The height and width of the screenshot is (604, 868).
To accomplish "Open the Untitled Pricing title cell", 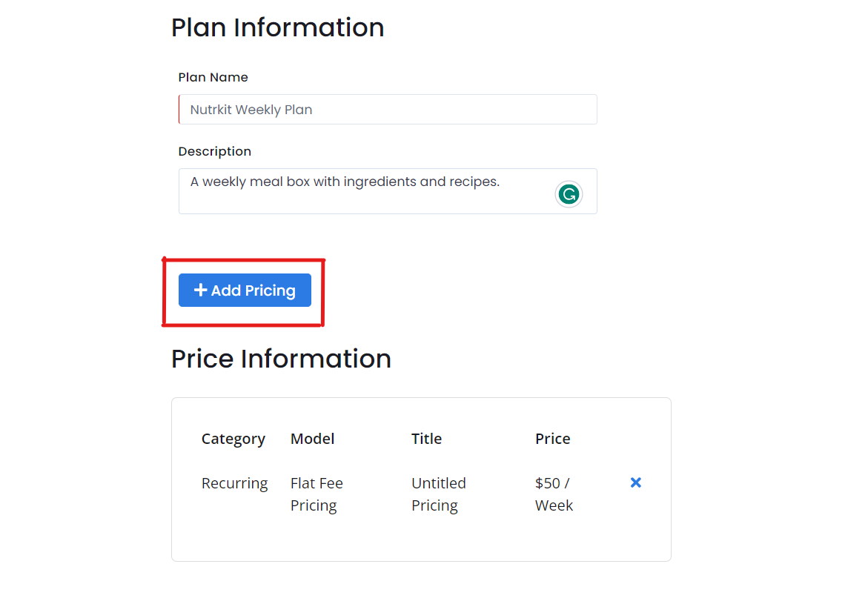I will [438, 494].
